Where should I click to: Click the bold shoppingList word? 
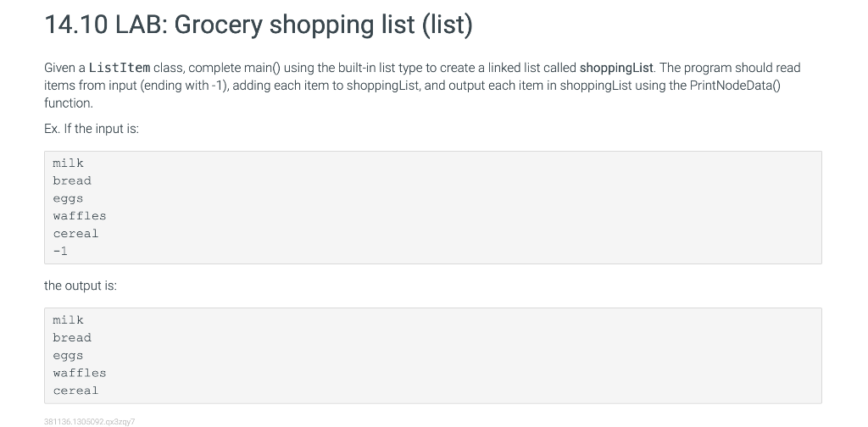pos(616,68)
